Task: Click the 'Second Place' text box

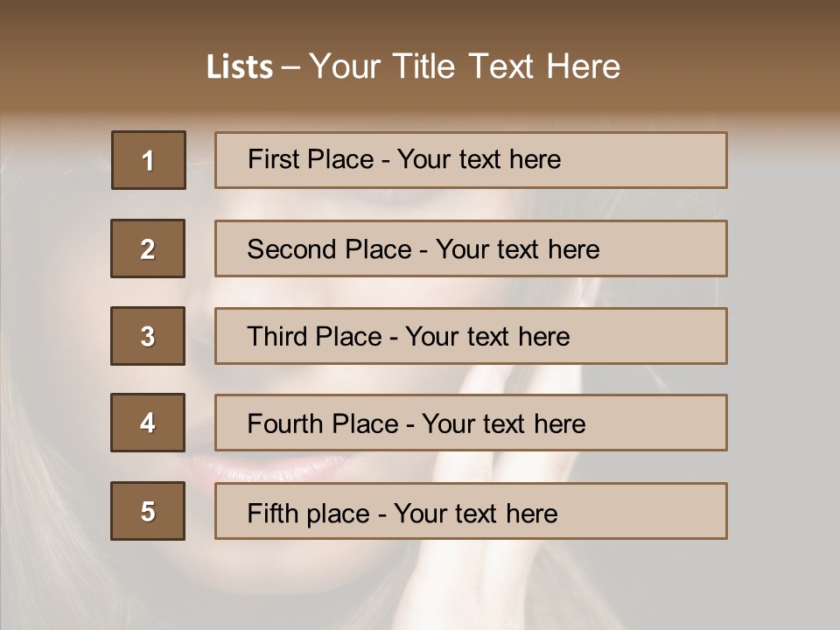Action: pyautogui.click(x=471, y=248)
